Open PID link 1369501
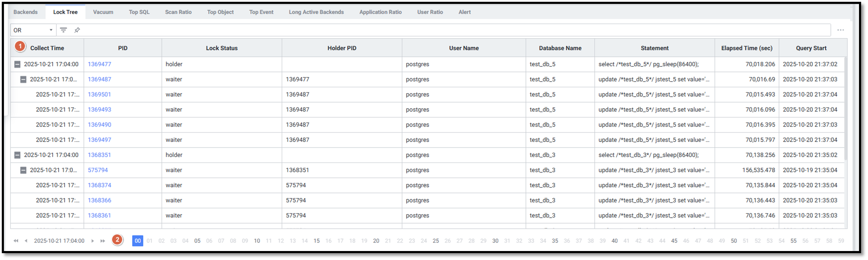This screenshot has width=868, height=260. [x=99, y=95]
